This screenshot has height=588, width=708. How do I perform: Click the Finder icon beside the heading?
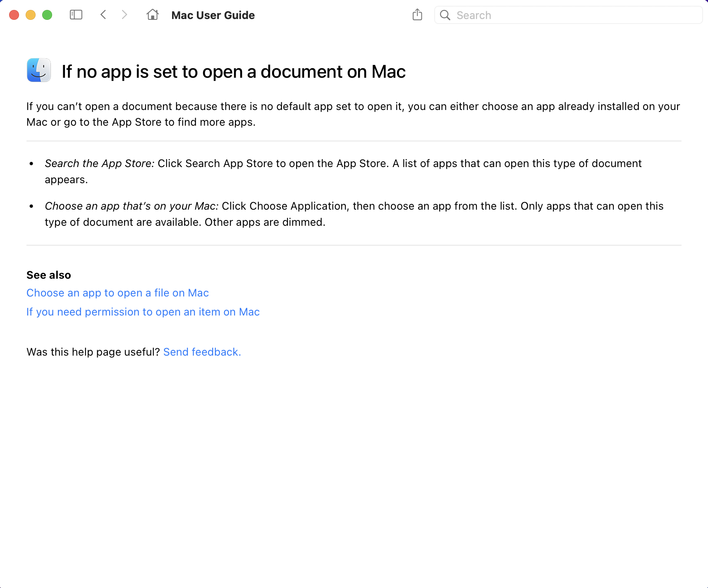click(x=39, y=70)
